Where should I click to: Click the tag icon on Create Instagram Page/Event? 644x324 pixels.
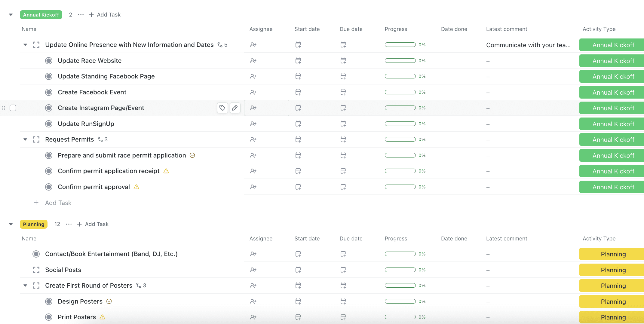click(222, 108)
